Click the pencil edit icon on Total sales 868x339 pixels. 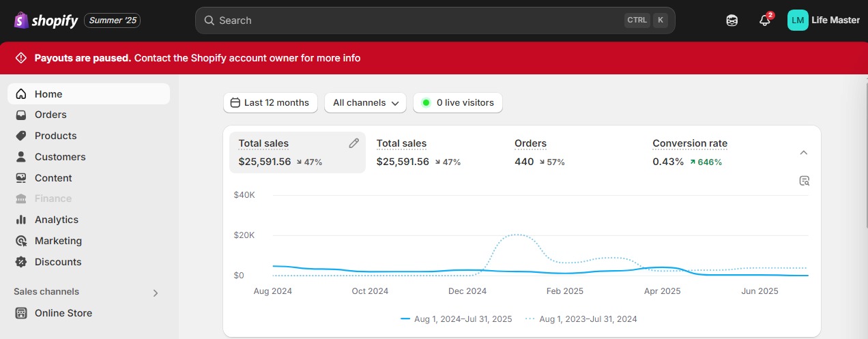click(353, 143)
